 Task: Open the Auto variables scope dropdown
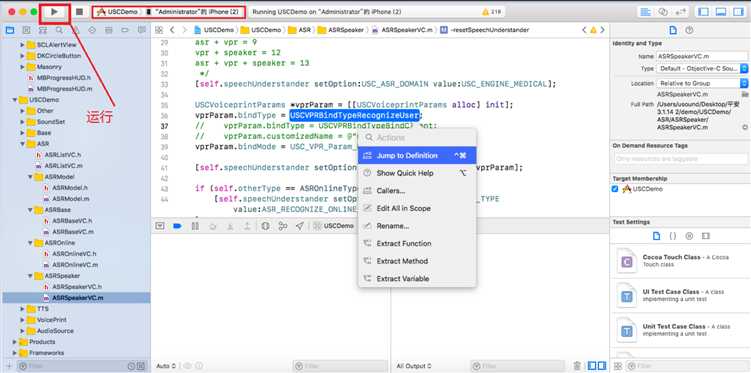166,366
